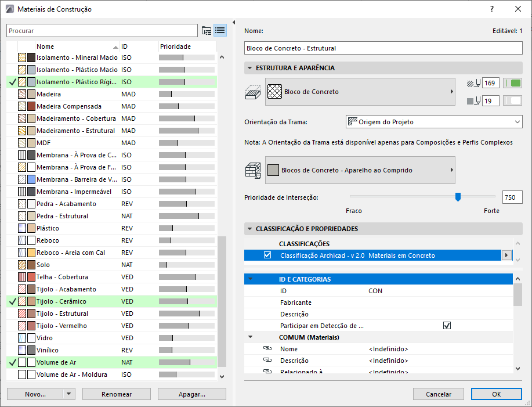This screenshot has width=532, height=407.
Task: Click background pen number field 19
Action: click(x=490, y=101)
